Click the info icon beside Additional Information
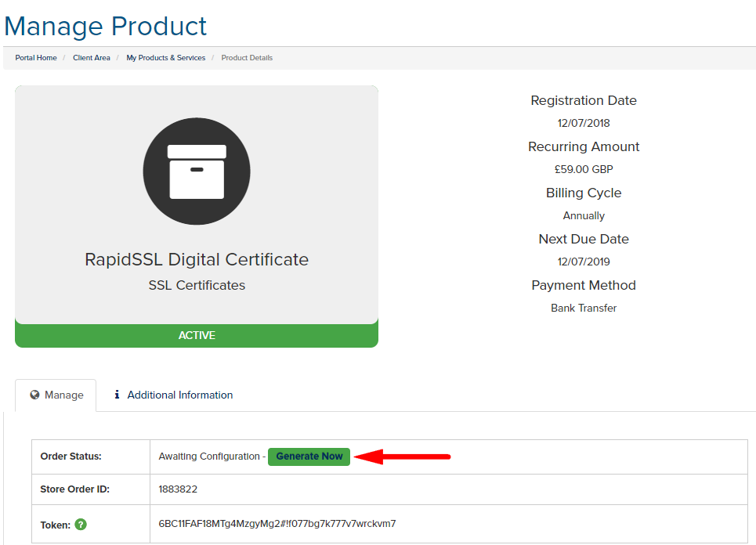This screenshot has width=756, height=545. [x=117, y=395]
